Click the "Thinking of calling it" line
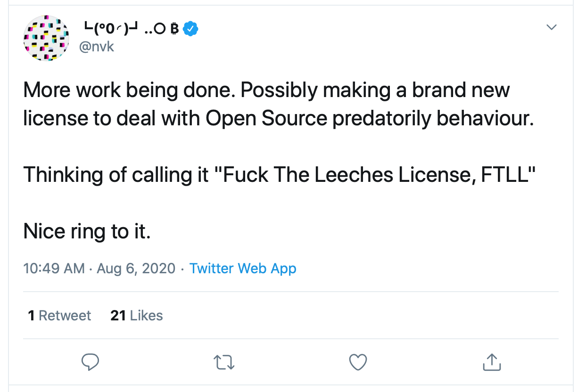This screenshot has width=578, height=392. [116, 175]
